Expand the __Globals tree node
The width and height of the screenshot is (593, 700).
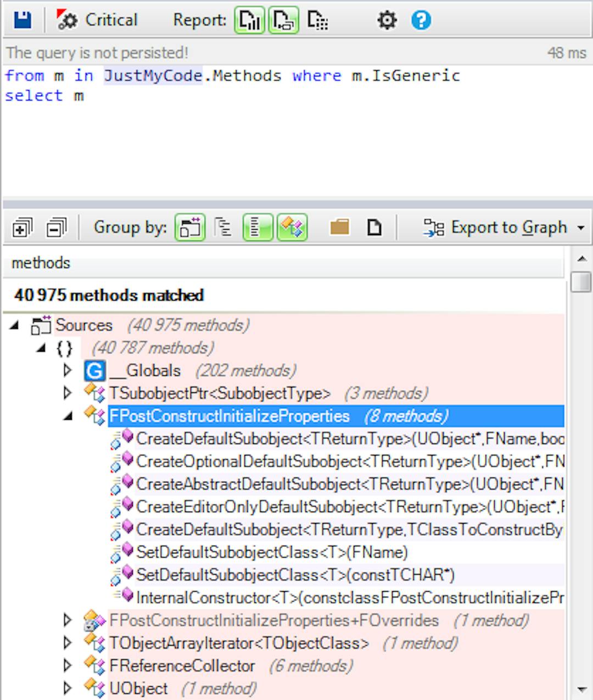pyautogui.click(x=68, y=370)
